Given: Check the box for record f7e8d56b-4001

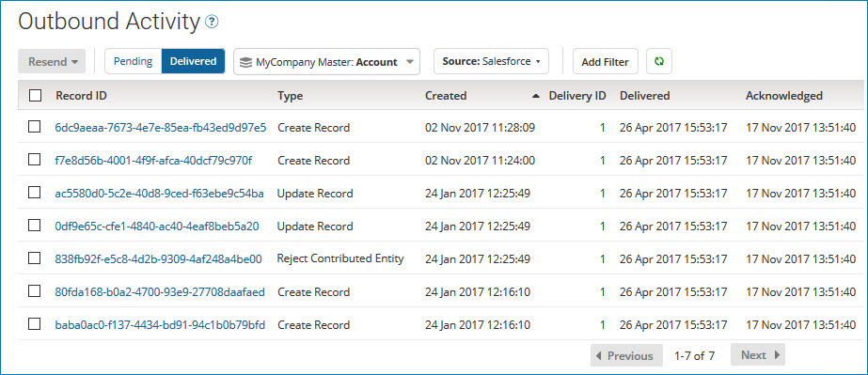Looking at the screenshot, I should pyautogui.click(x=34, y=160).
